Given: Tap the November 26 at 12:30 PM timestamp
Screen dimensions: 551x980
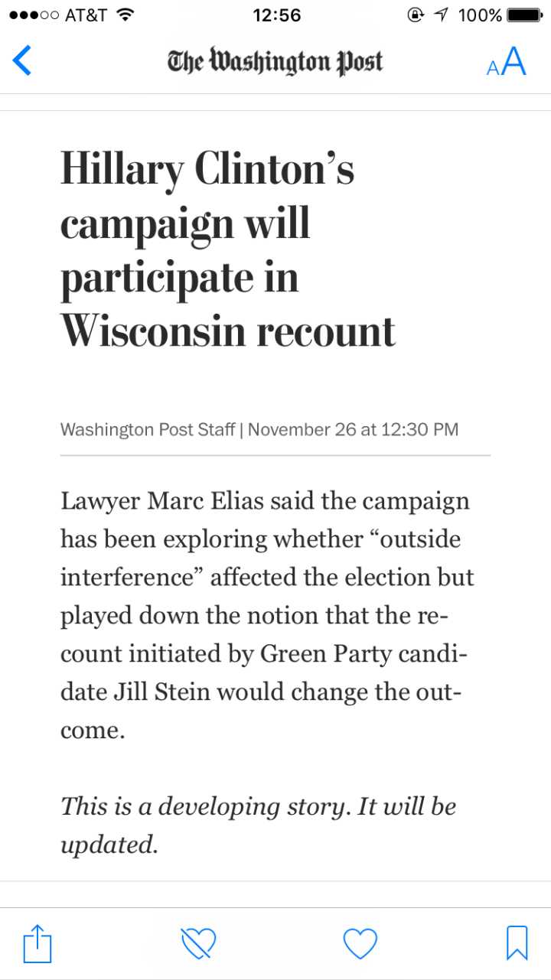Looking at the screenshot, I should (x=353, y=429).
